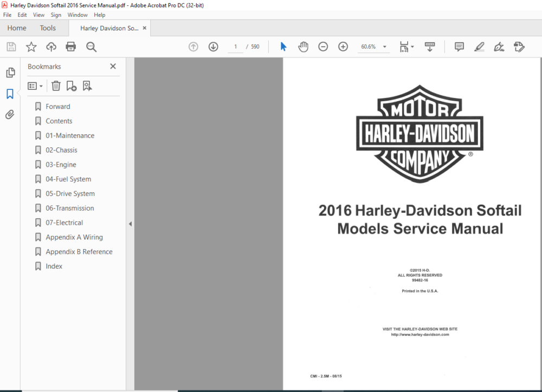Add a new bookmark
The height and width of the screenshot is (392, 542).
click(72, 86)
